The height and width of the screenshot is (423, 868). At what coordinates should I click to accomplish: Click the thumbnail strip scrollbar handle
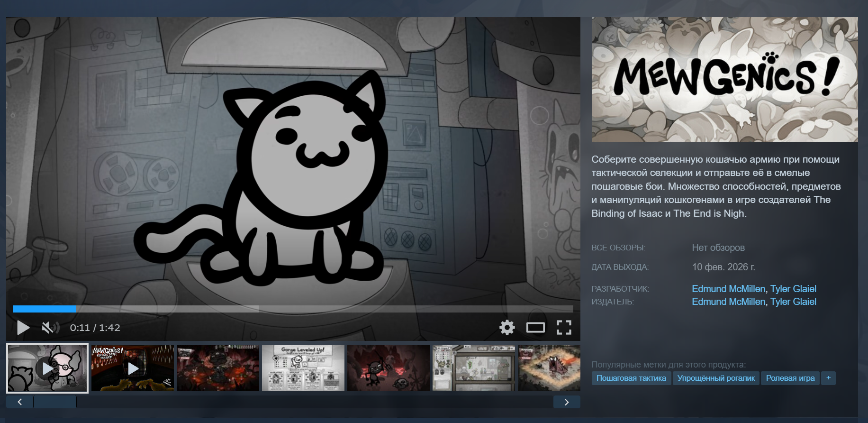click(x=55, y=402)
